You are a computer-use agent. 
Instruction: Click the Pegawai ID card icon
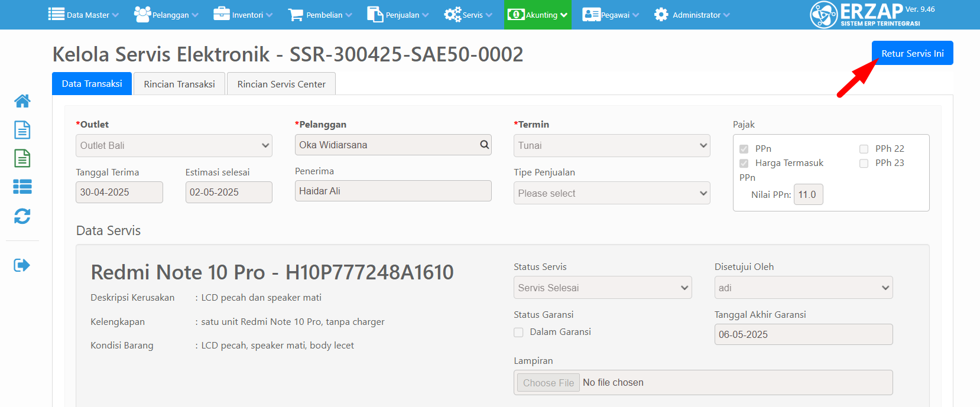591,14
